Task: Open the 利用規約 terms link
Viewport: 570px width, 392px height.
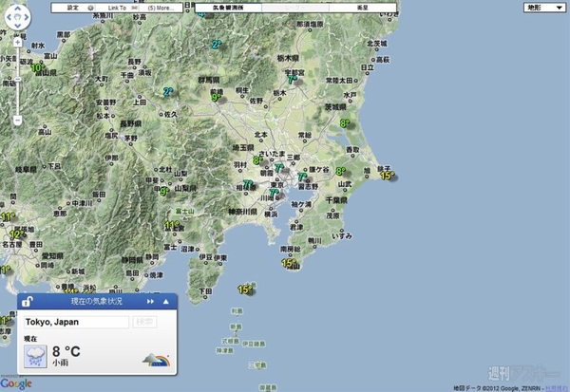Action: pyautogui.click(x=557, y=388)
